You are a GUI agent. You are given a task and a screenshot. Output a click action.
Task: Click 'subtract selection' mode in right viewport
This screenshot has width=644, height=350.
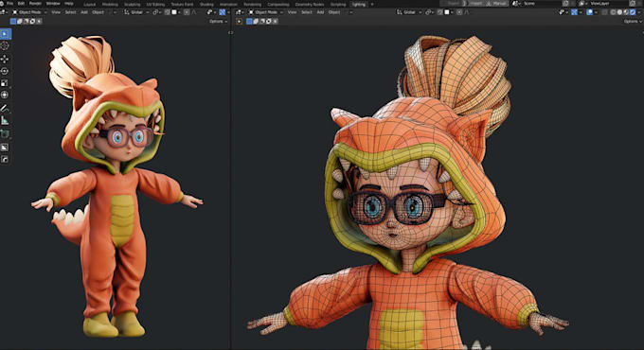click(262, 21)
